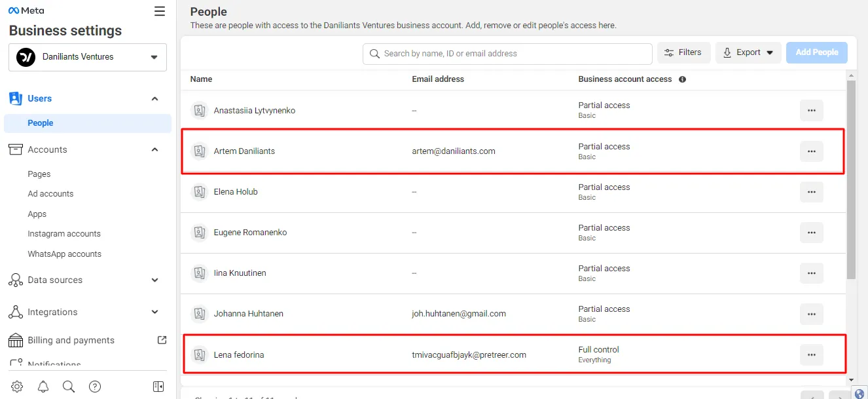
Task: Open WhatsApp accounts in the sidebar
Action: coord(65,254)
